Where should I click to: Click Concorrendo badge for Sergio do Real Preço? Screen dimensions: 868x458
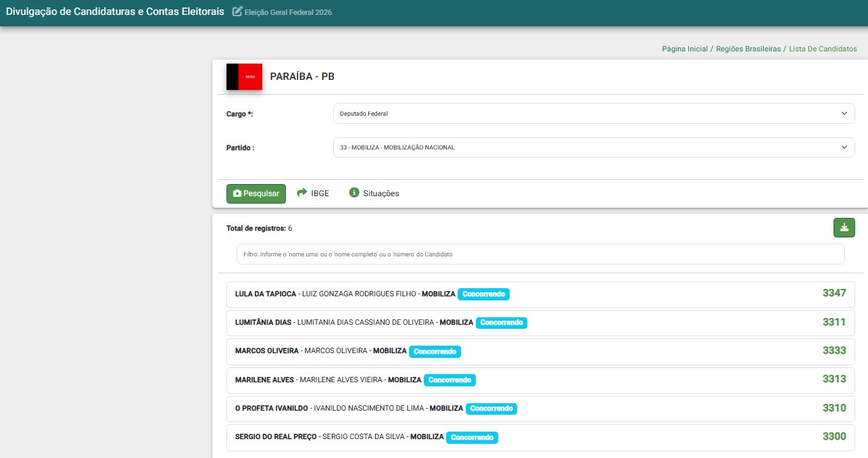[x=472, y=437]
